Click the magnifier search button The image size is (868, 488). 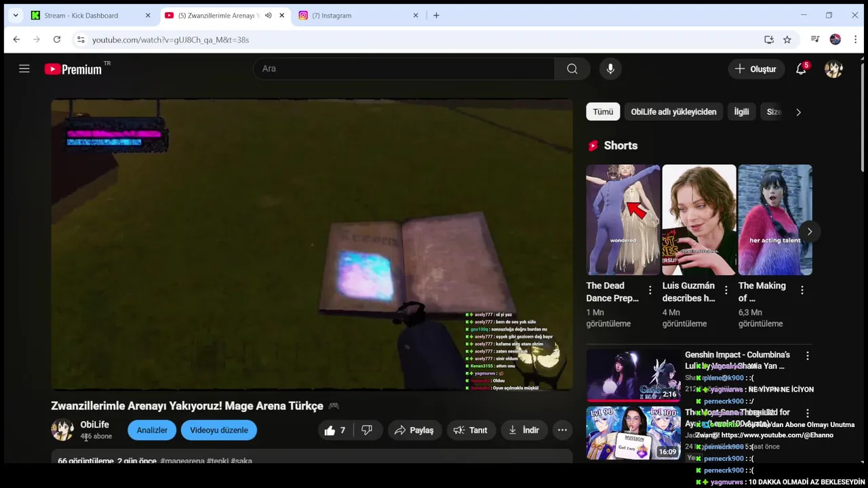[x=572, y=68]
